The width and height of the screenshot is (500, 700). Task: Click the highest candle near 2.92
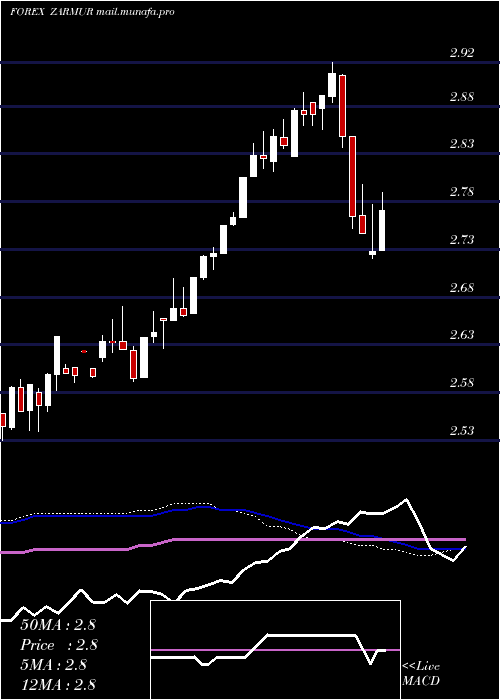click(x=332, y=85)
